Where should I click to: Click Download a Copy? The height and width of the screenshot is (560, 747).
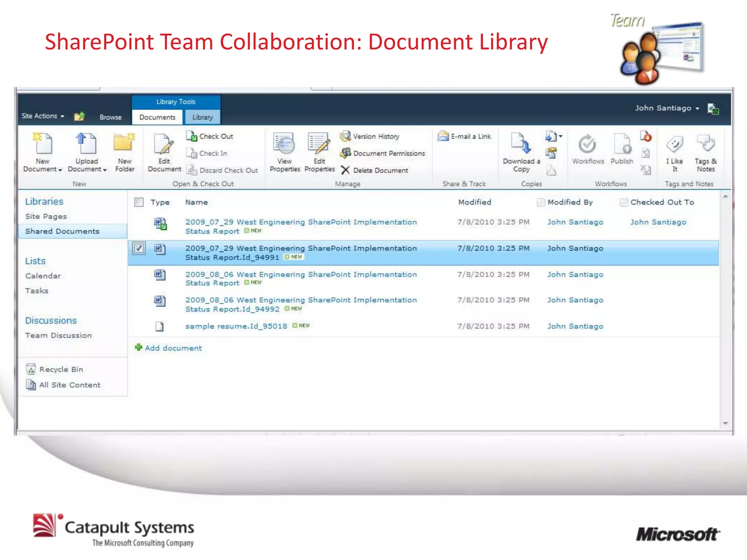pyautogui.click(x=521, y=153)
